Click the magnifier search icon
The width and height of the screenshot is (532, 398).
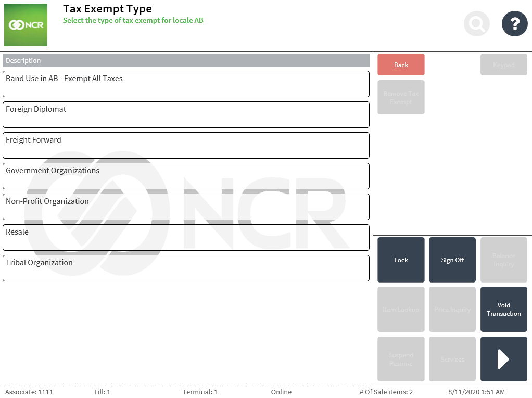(x=477, y=24)
